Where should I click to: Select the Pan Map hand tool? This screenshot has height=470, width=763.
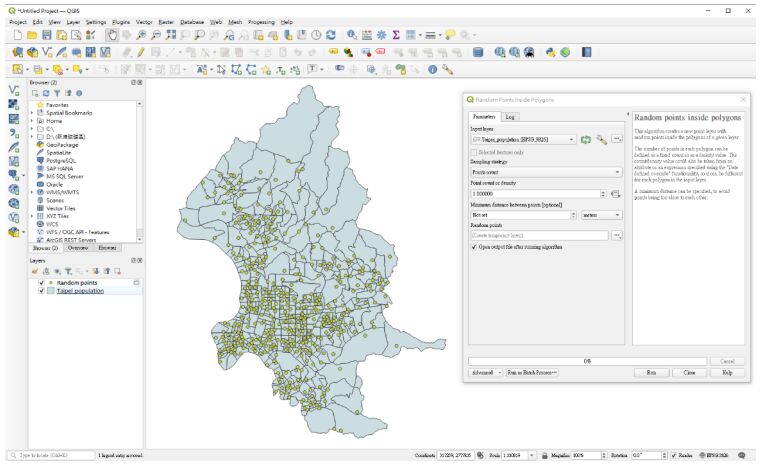(x=111, y=34)
